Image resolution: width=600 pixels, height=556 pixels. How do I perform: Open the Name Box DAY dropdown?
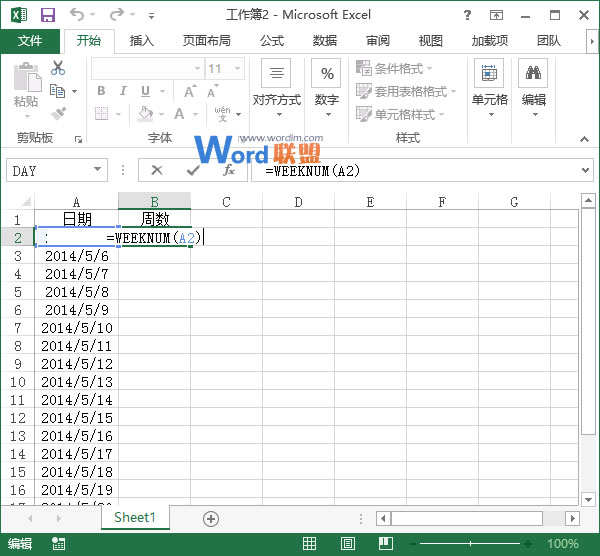point(97,169)
